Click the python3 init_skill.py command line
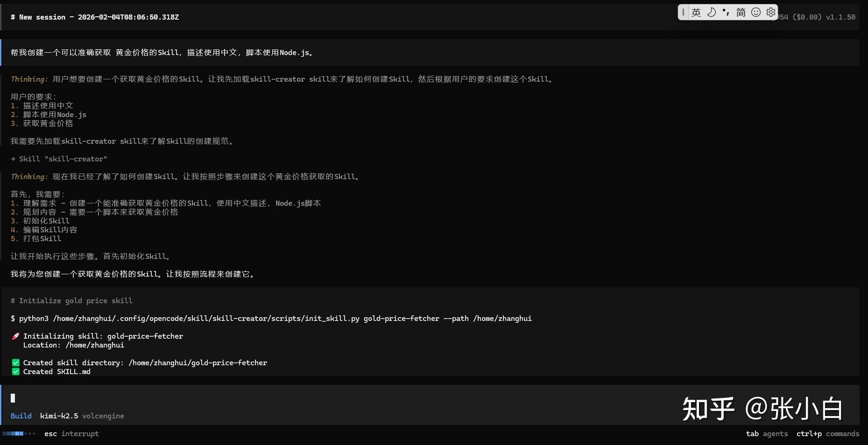868x445 pixels. (x=271, y=319)
